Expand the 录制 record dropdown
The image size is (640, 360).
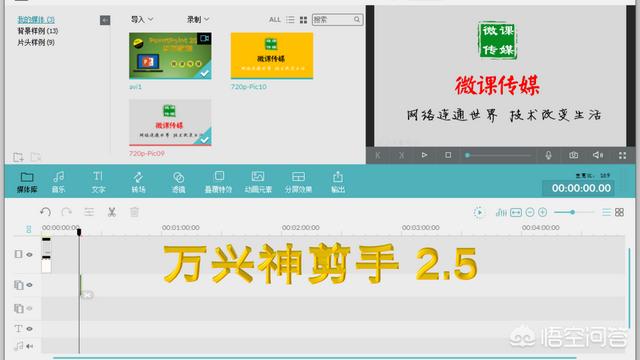click(x=198, y=20)
